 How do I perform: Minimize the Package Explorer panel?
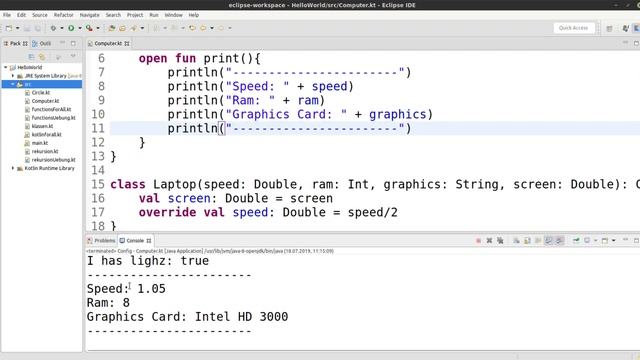(62, 43)
